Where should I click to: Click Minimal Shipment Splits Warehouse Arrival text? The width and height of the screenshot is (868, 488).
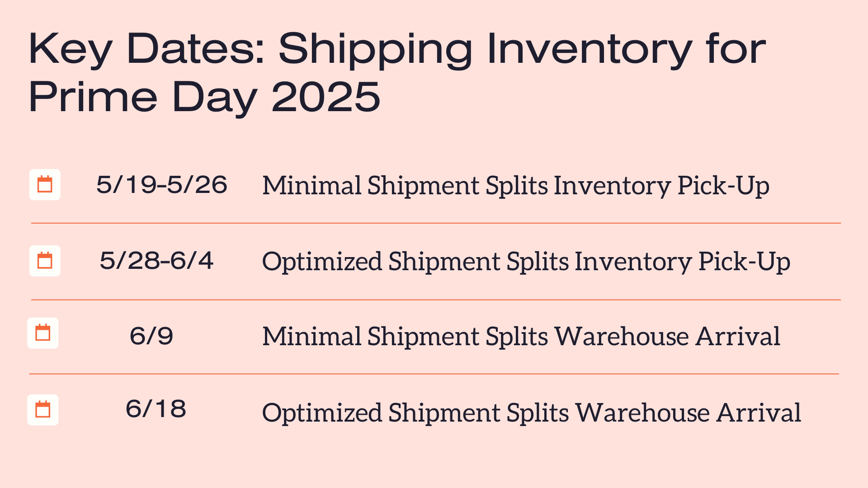[521, 337]
